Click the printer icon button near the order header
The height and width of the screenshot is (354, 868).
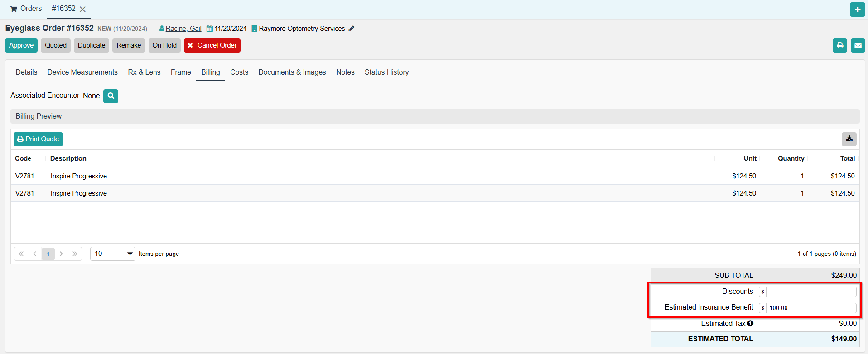[x=839, y=45]
